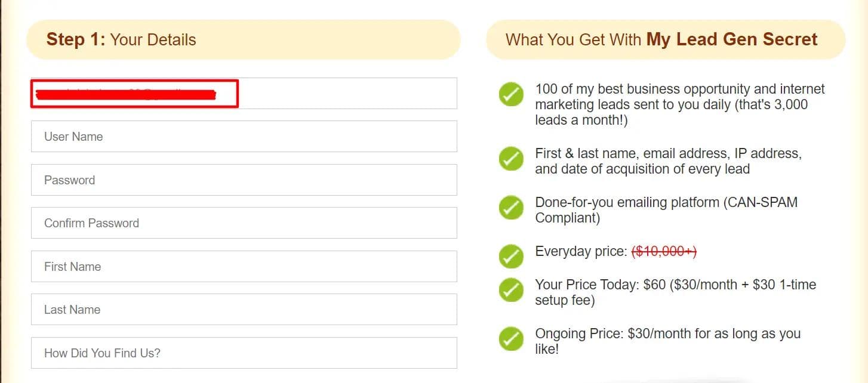Click the checkmark beside Your Price Today

511,289
